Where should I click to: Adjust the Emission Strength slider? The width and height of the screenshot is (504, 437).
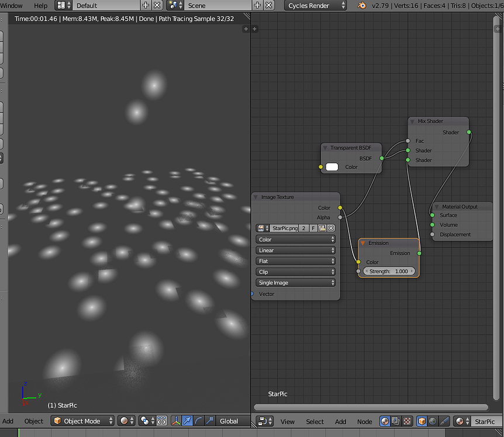[x=389, y=271]
